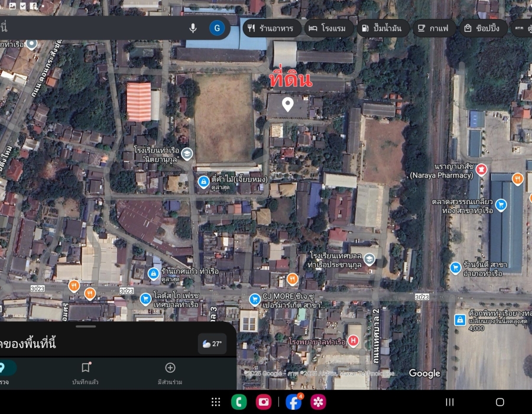
Task: Launch the green Phone app
Action: point(239,402)
